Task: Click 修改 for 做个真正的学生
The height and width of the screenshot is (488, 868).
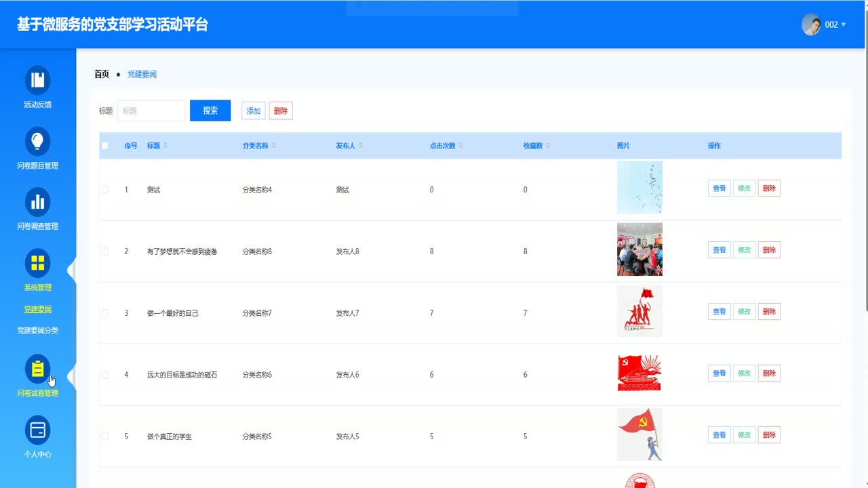Action: click(x=744, y=435)
